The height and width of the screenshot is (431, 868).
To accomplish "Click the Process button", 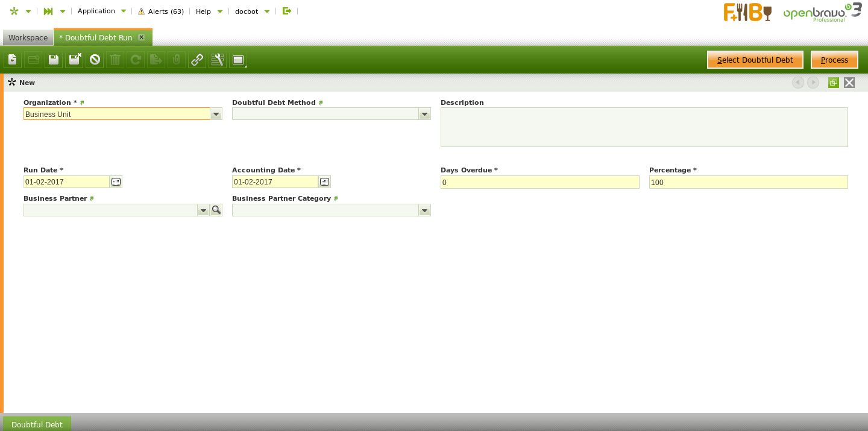I will (834, 60).
